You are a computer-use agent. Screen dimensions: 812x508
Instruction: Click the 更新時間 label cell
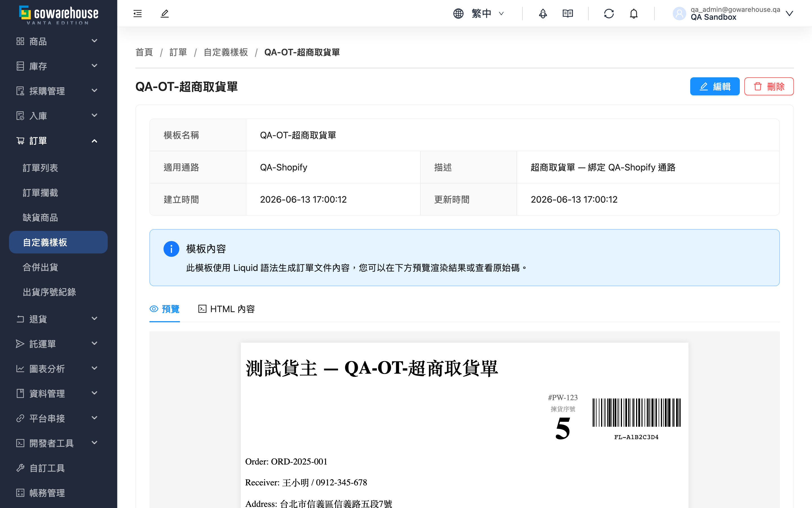coord(468,199)
